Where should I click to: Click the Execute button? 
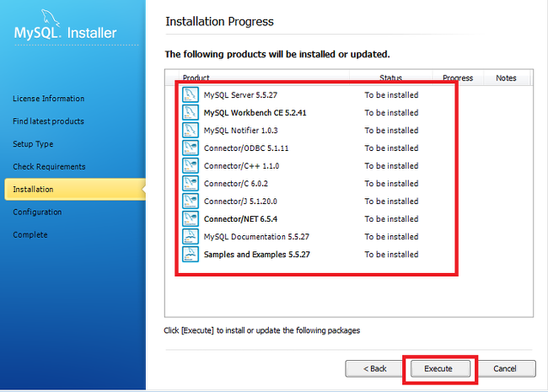click(440, 368)
